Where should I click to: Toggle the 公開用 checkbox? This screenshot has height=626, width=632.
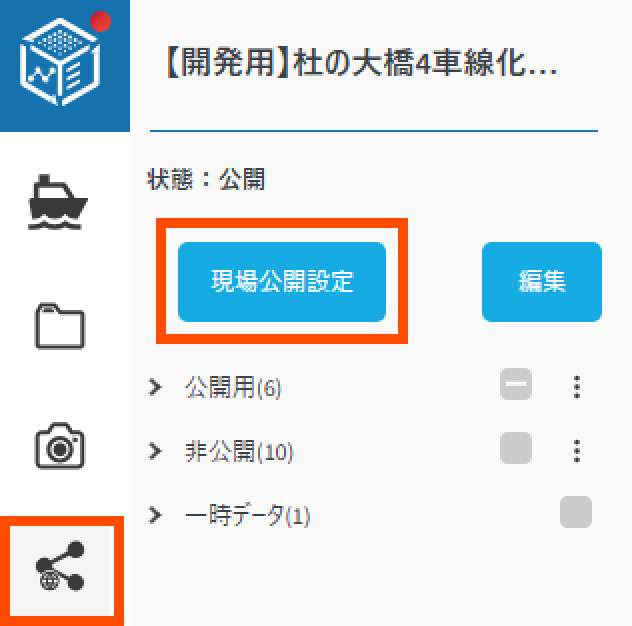point(516,384)
